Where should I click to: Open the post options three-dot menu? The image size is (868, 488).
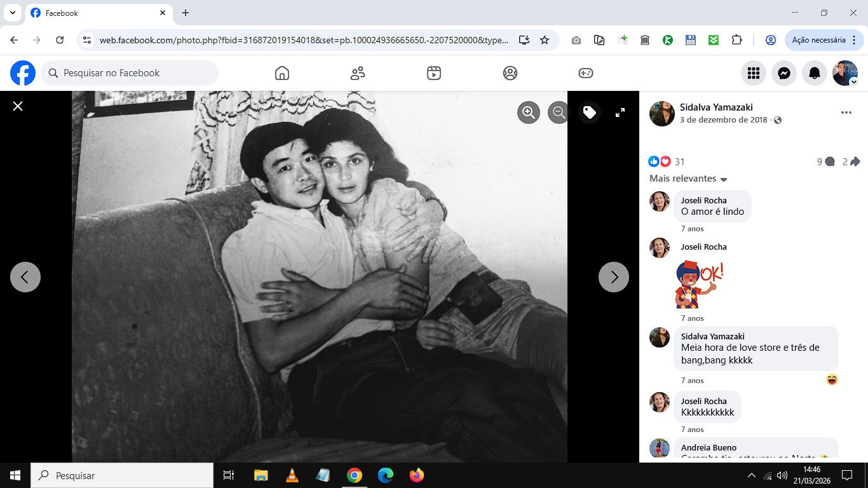846,112
